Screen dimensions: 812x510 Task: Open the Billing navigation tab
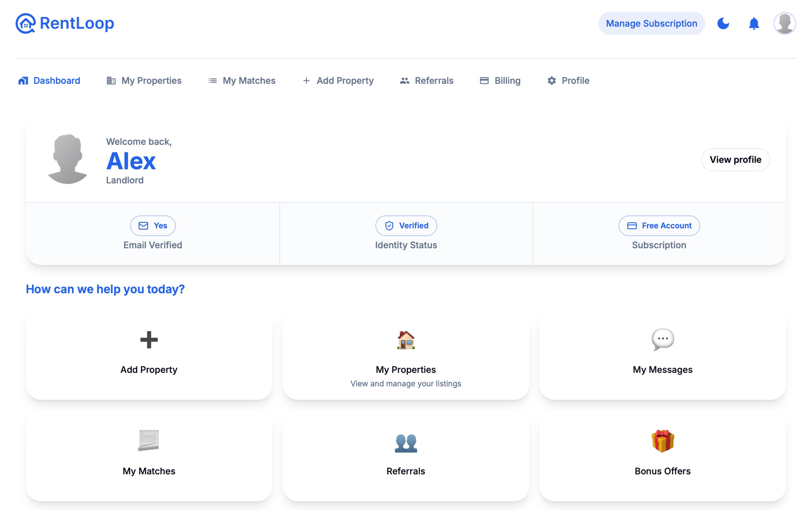coord(500,81)
